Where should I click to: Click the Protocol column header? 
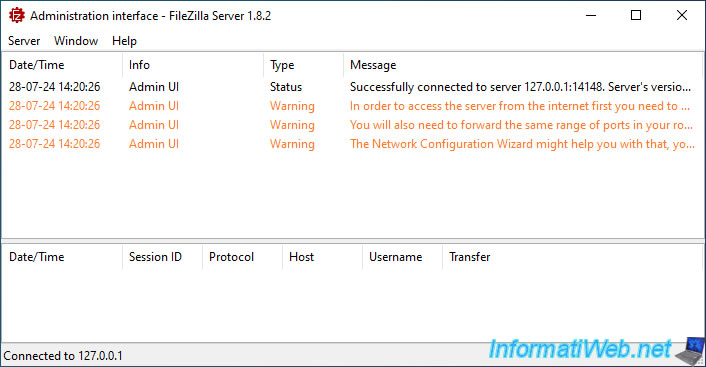[x=243, y=257]
